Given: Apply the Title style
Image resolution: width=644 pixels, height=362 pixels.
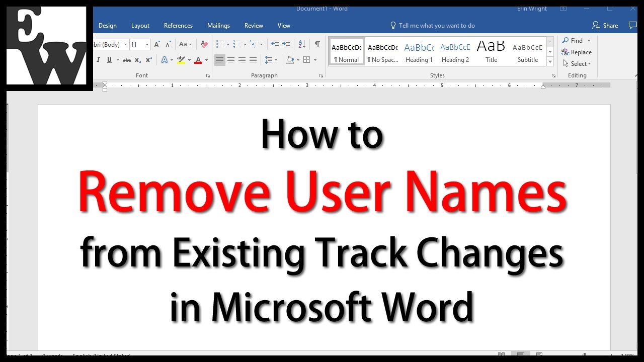Looking at the screenshot, I should coord(491,52).
